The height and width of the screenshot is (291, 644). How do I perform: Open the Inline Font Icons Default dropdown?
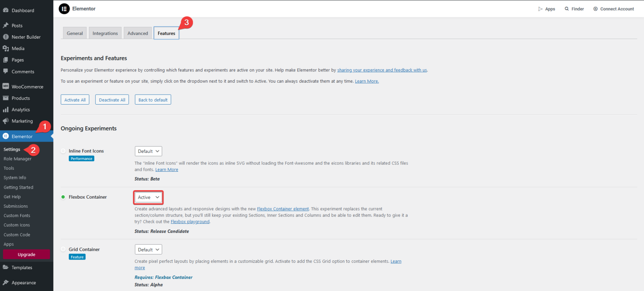point(148,151)
